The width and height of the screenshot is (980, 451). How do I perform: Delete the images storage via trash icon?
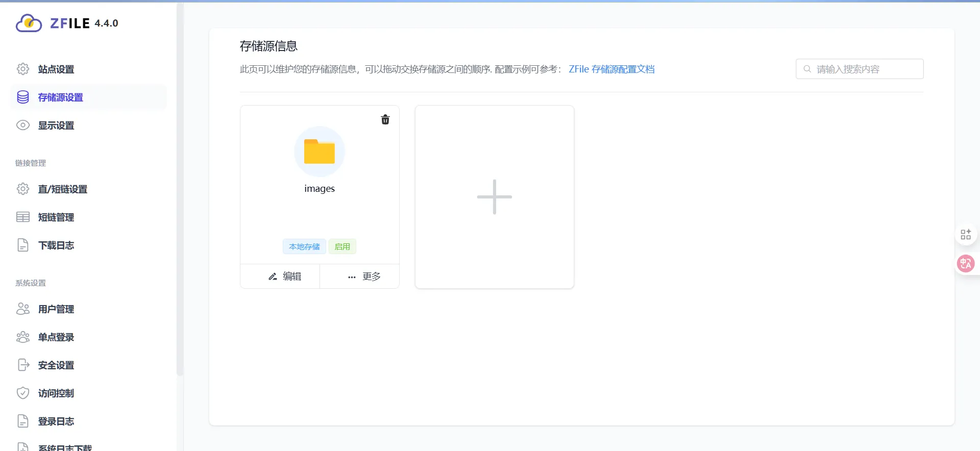(x=385, y=119)
